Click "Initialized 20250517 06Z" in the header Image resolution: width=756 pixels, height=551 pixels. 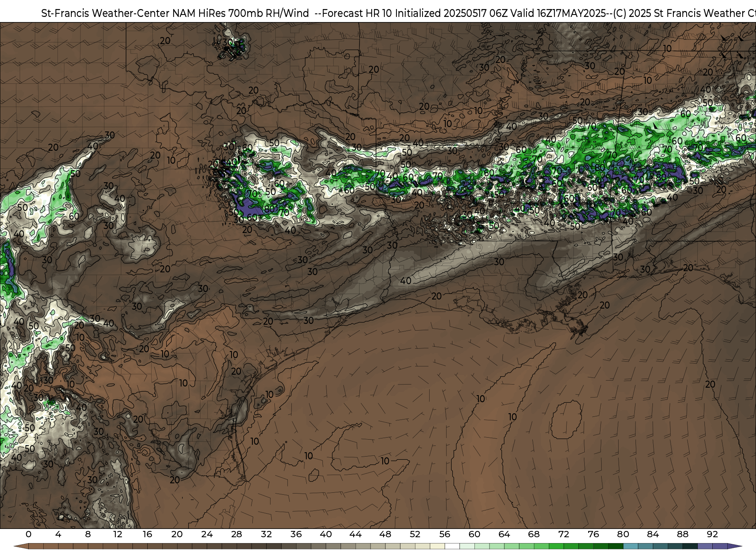coord(450,13)
